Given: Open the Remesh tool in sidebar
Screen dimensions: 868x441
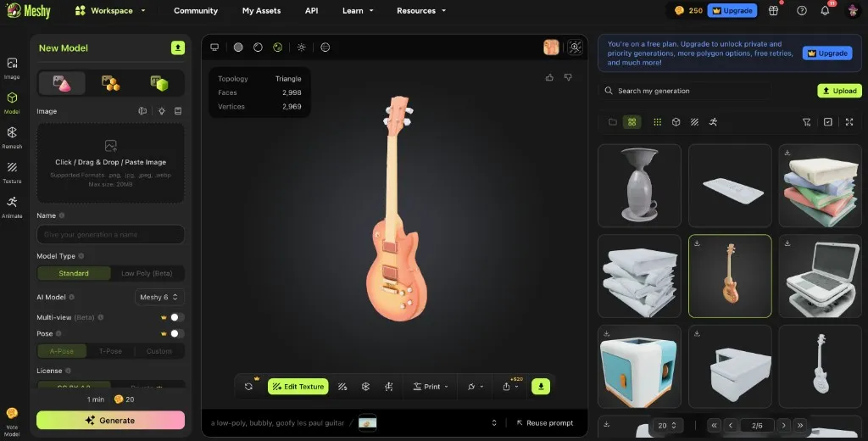Looking at the screenshot, I should pos(12,137).
